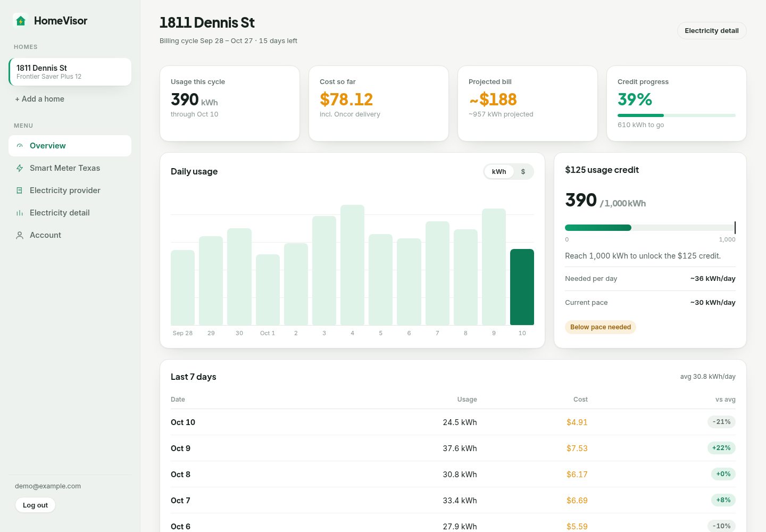
Task: Click the Electricity detail button at top right
Action: point(712,31)
